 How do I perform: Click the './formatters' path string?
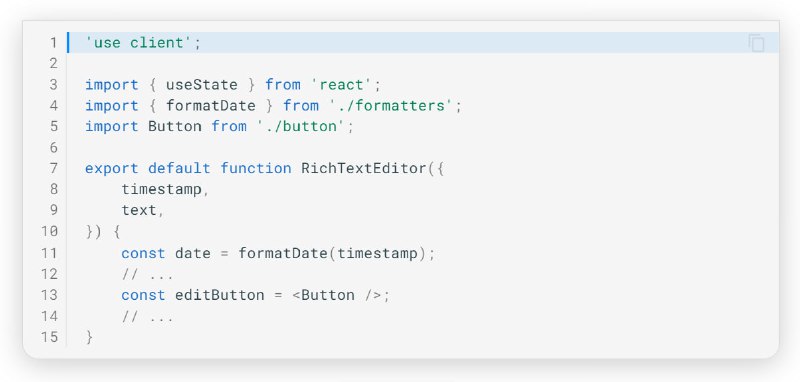click(x=391, y=106)
